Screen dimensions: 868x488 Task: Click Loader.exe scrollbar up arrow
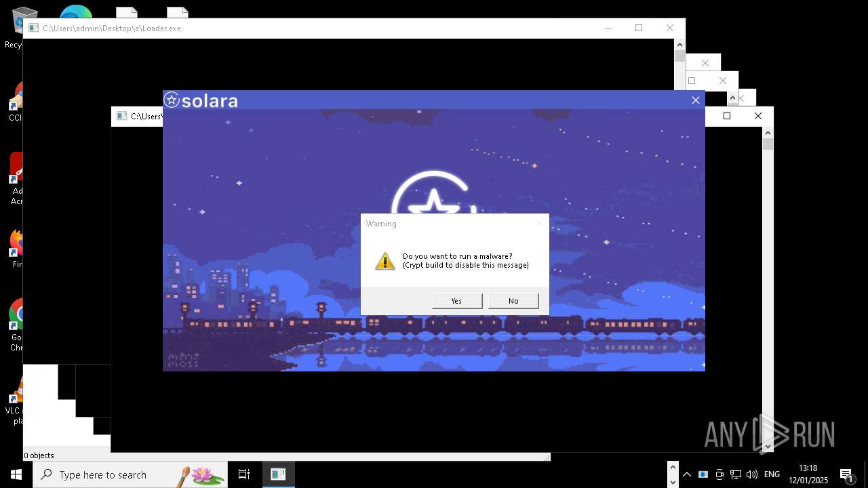coord(679,45)
